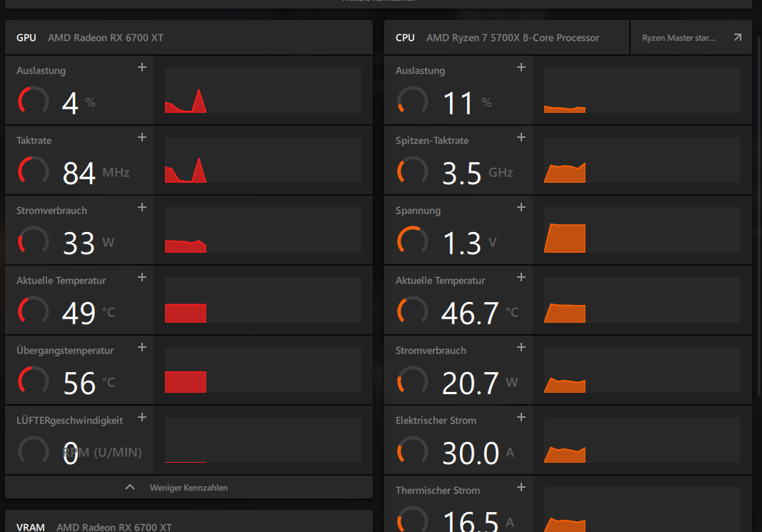Click the VRAM section header
Image resolution: width=762 pixels, height=532 pixels.
(x=189, y=522)
